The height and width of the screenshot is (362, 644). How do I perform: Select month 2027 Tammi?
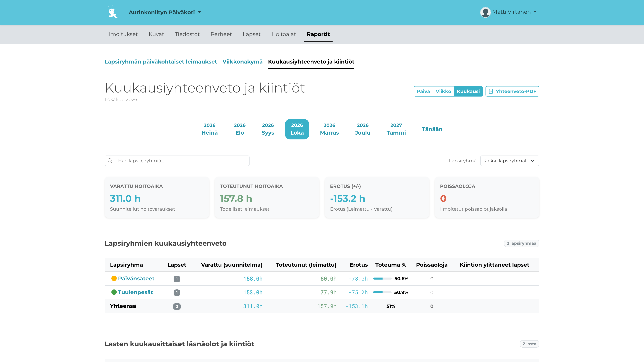click(x=396, y=129)
